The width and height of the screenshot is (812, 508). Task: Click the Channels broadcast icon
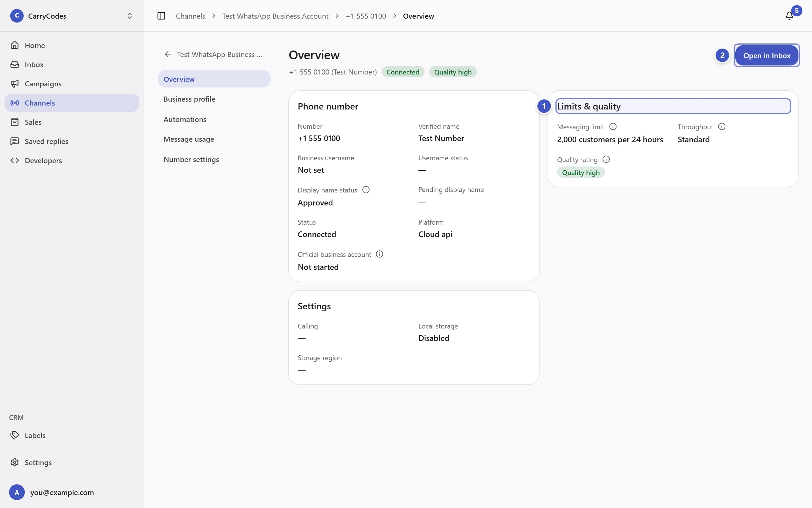coord(14,102)
